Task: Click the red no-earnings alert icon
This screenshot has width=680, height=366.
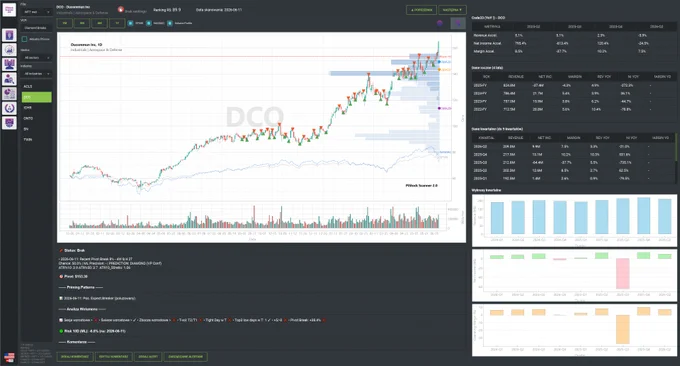Action: (121, 10)
